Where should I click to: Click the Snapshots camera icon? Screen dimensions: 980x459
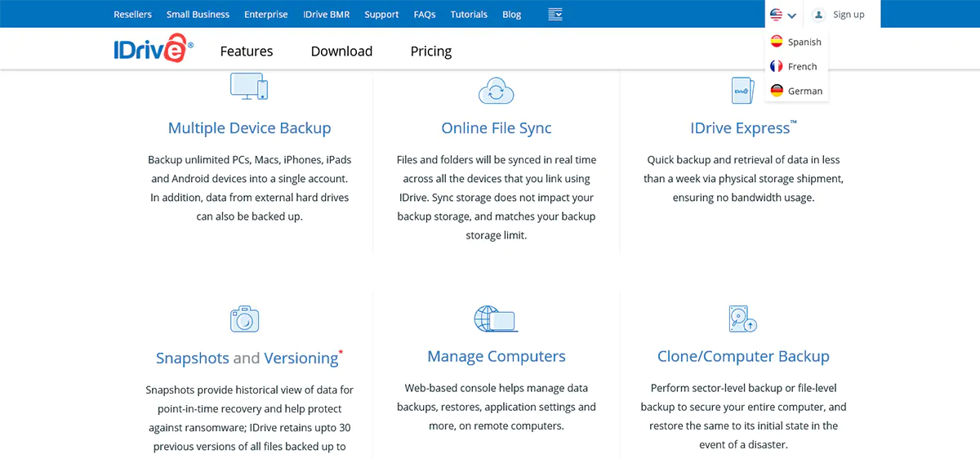[x=244, y=319]
